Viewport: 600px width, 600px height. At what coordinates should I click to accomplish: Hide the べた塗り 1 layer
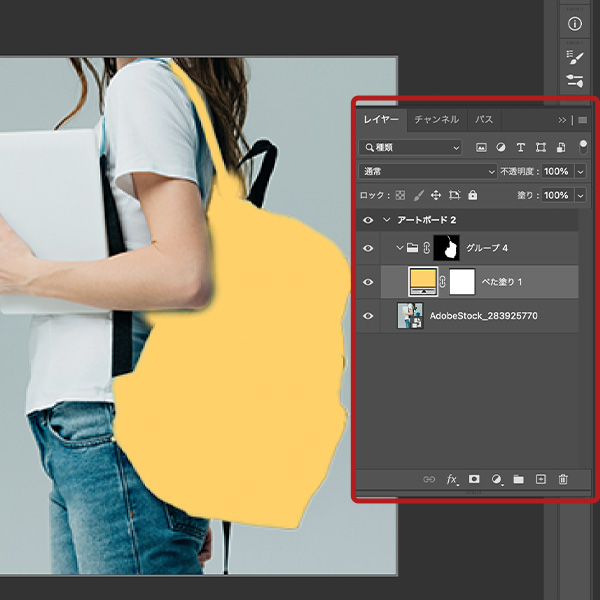[368, 282]
